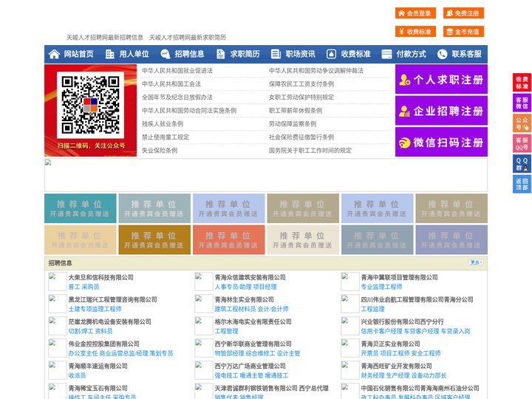Click the icon in 微信扫码注册
This screenshot has width=532, height=399.
pos(404,143)
